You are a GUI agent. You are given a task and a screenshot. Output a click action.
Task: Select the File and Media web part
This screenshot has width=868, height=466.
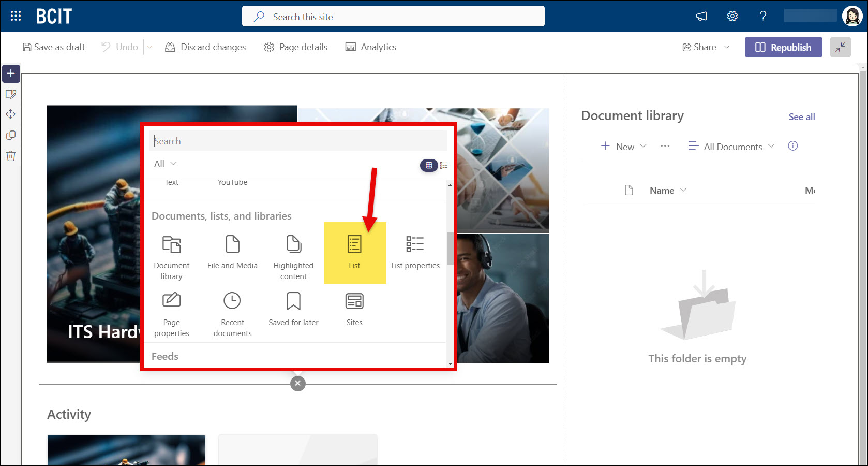(x=232, y=253)
